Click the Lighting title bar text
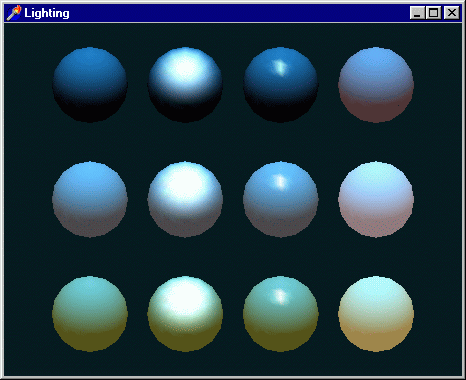The height and width of the screenshot is (380, 466). 47,13
